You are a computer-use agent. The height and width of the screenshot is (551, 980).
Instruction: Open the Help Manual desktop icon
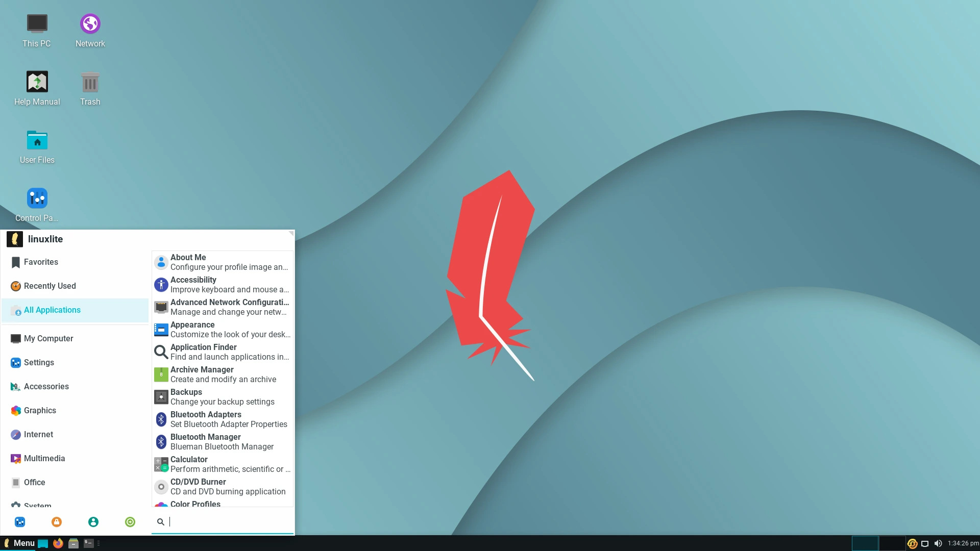coord(37,88)
